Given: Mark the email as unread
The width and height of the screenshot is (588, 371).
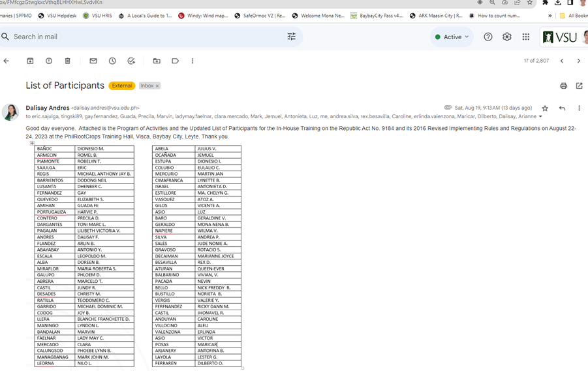Looking at the screenshot, I should pos(93,61).
